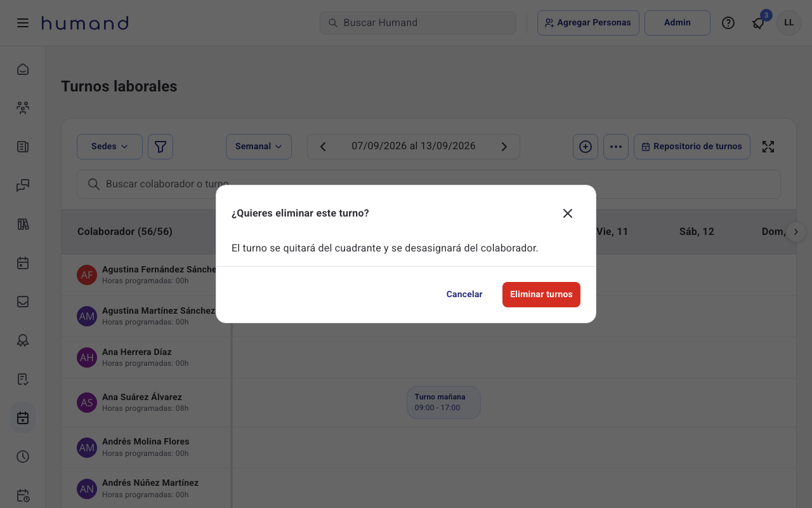Click the AN avatar of Andrés Núñez
This screenshot has width=812, height=508.
tap(87, 489)
